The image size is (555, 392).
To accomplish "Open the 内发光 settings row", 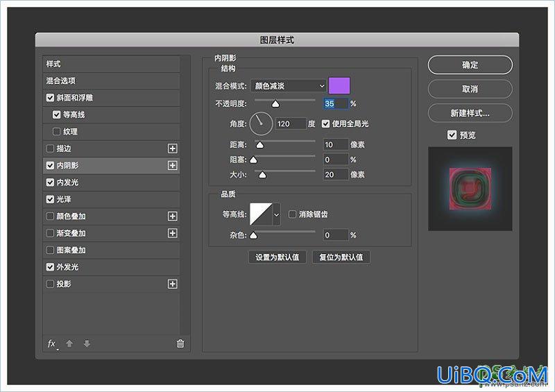I will coord(111,182).
